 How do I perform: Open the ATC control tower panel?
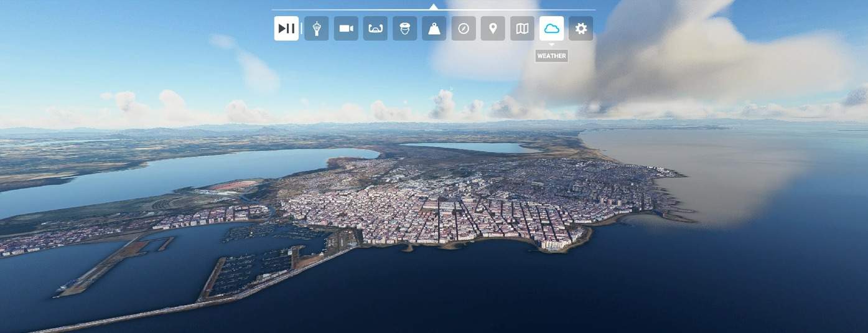(x=316, y=29)
